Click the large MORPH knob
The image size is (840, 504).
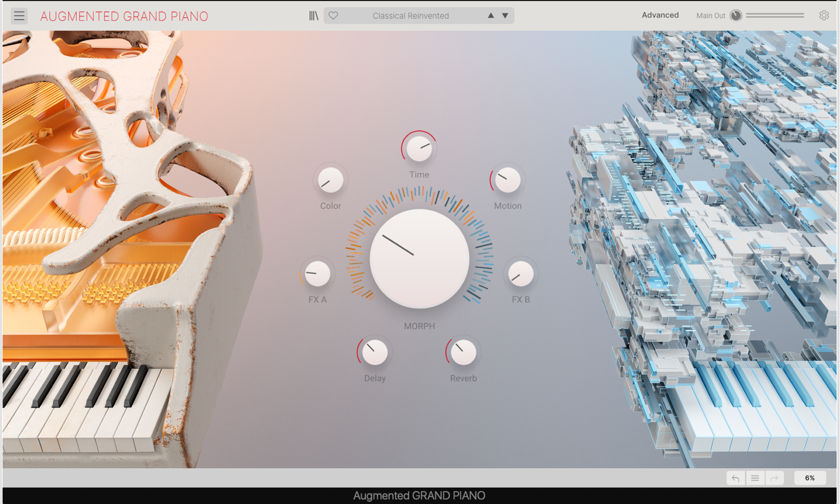(419, 259)
